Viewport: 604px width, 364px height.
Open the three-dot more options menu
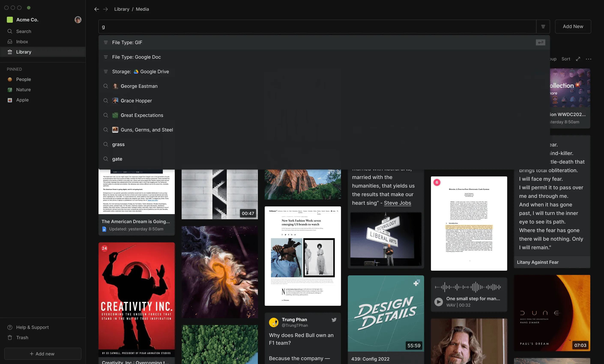588,59
